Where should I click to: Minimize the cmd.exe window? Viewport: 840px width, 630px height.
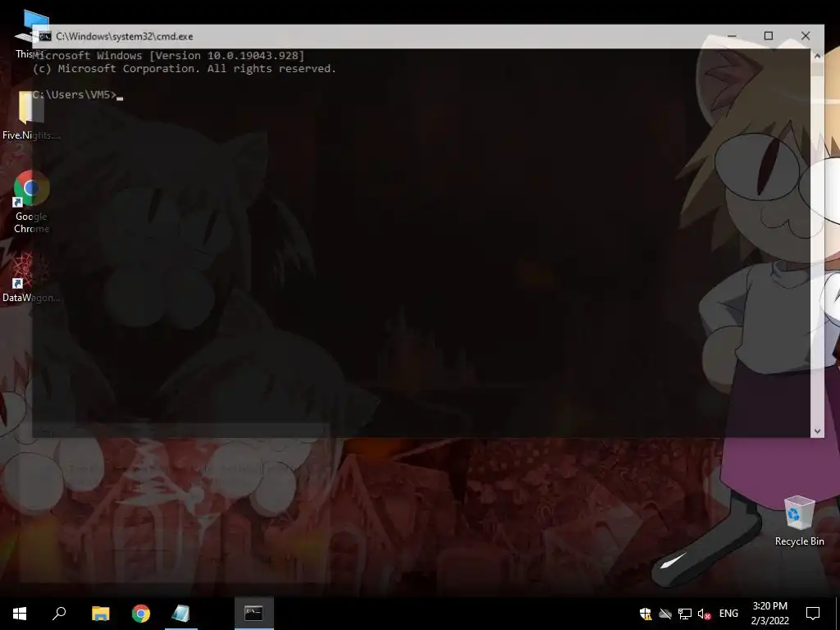pyautogui.click(x=732, y=36)
